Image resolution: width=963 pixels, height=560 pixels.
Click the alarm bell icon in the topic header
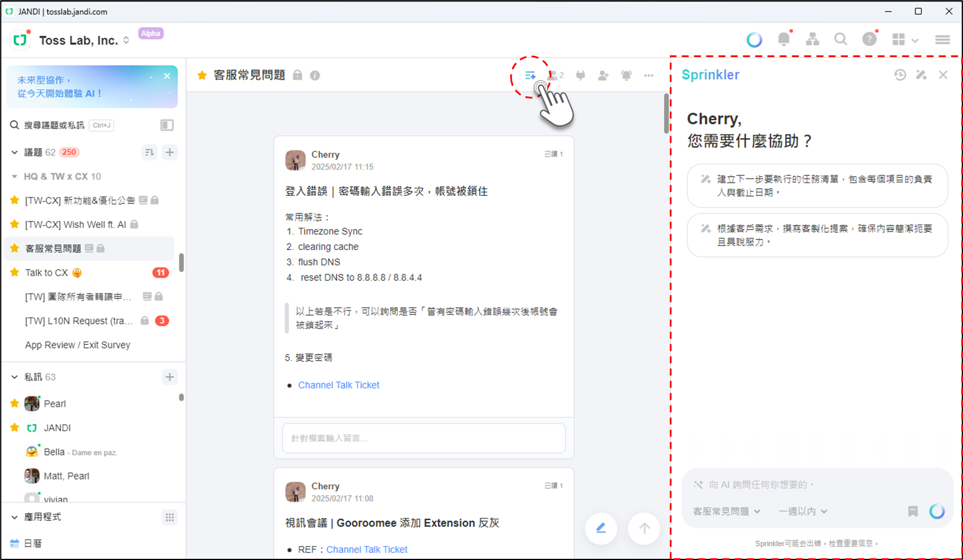pos(627,75)
